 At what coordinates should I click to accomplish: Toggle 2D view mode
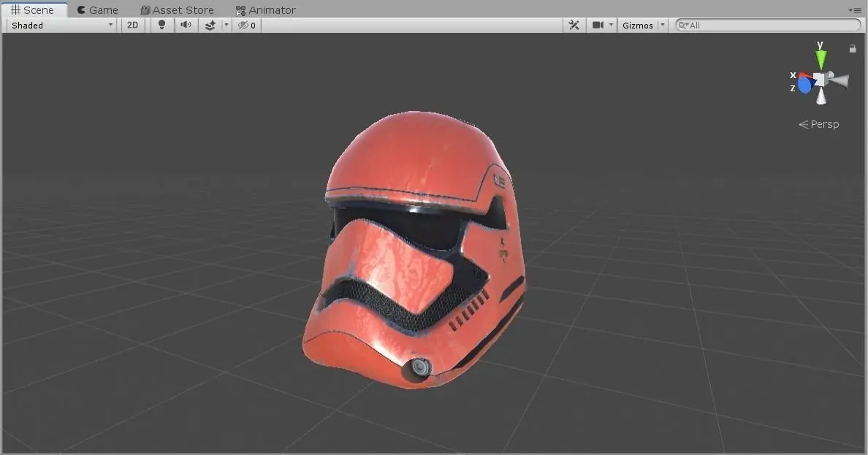point(133,25)
